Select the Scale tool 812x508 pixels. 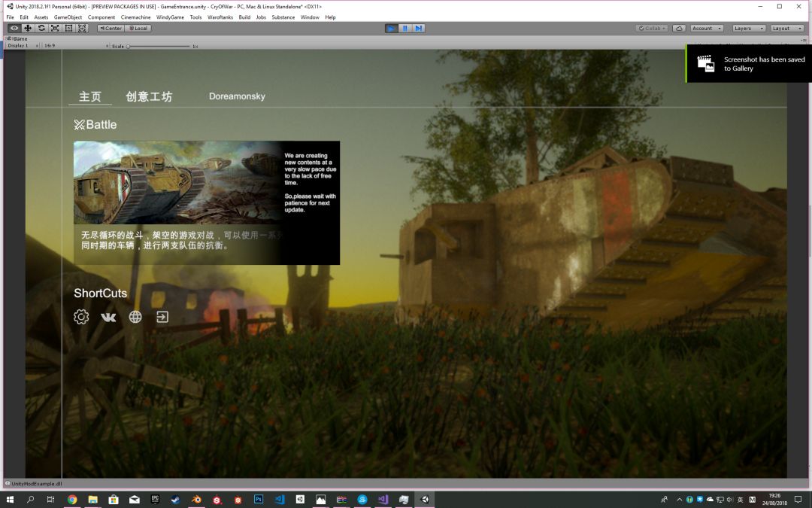[55, 29]
